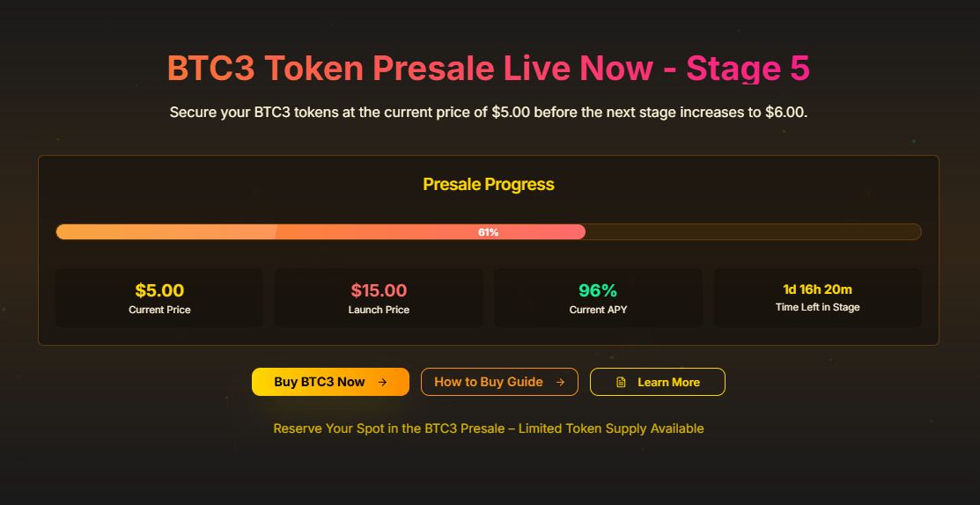This screenshot has width=980, height=505.
Task: Click the arrow icon in Buy BTC3 Now
Action: (x=382, y=382)
